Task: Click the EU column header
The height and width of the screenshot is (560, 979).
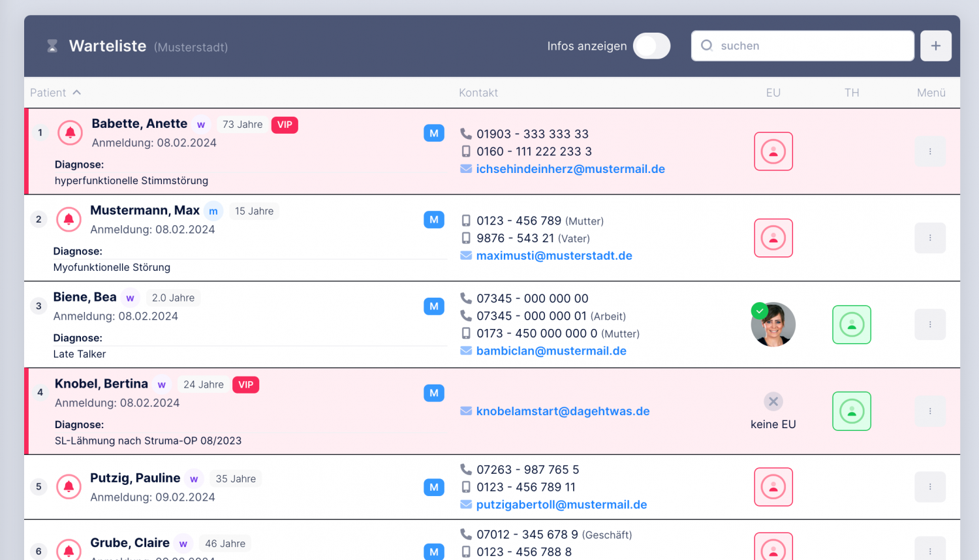Action: 773,93
